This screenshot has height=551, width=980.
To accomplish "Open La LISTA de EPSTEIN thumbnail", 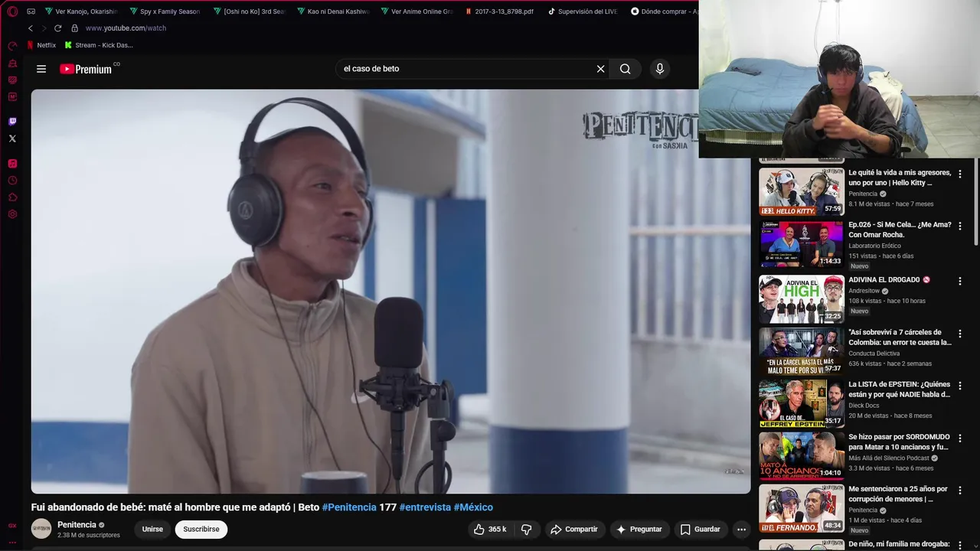I will [x=802, y=403].
